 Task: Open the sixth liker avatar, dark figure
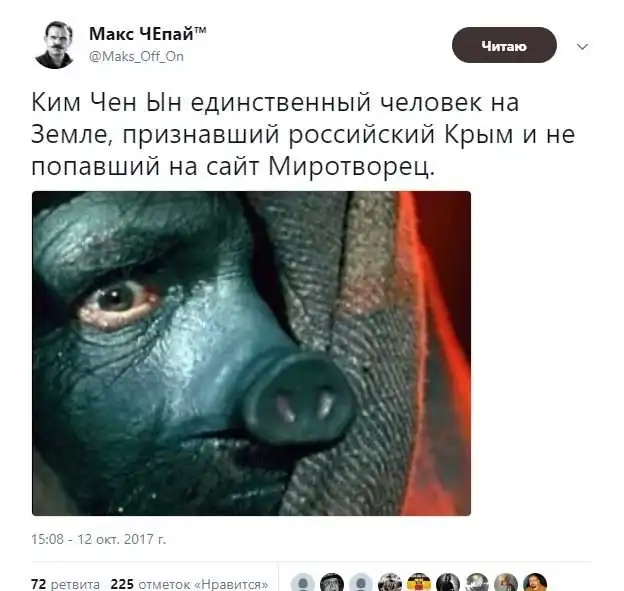[448, 583]
